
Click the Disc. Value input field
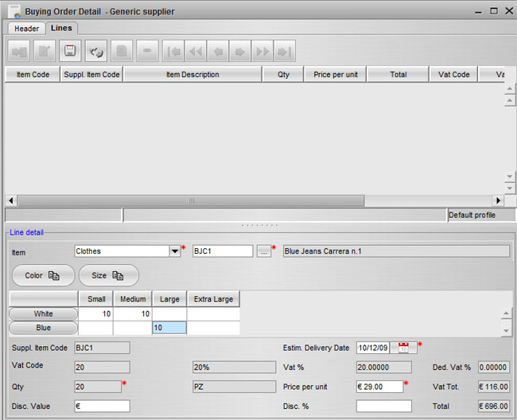[101, 406]
